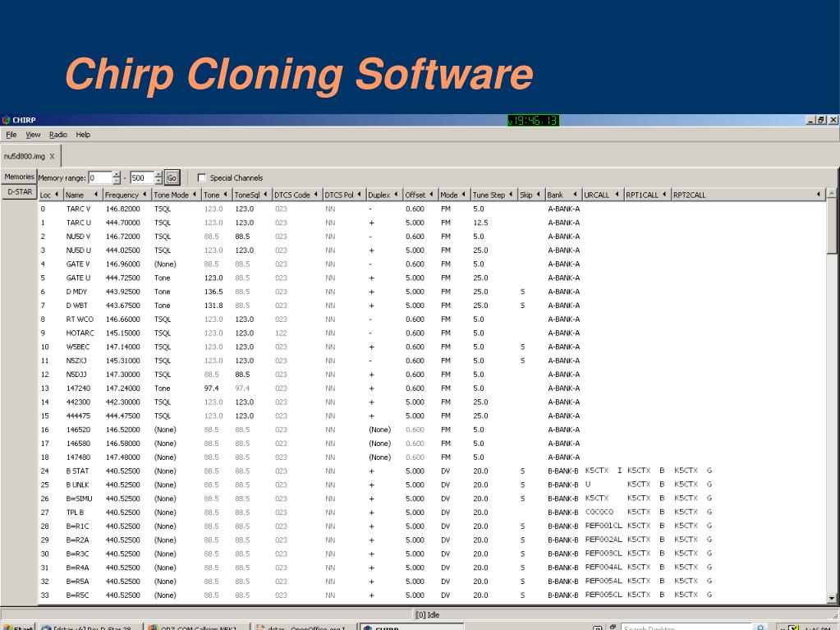Click the arrow beside the ToneSql header

tap(265, 195)
